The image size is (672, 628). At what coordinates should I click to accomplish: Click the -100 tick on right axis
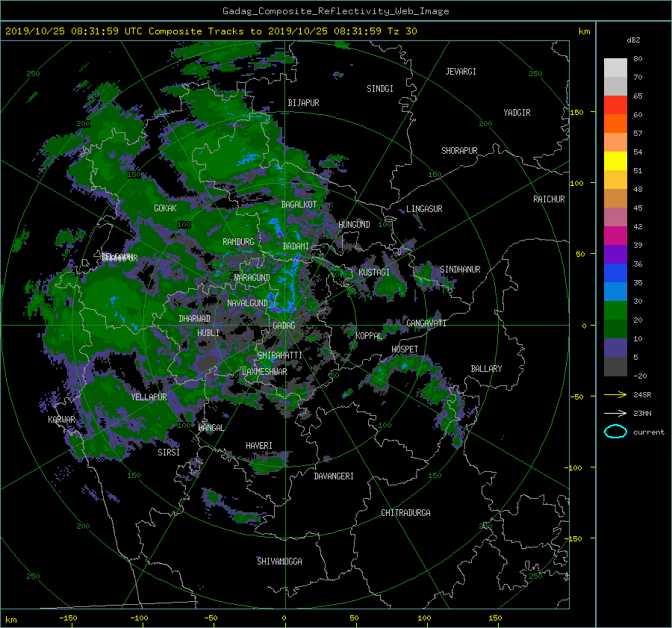pos(574,467)
